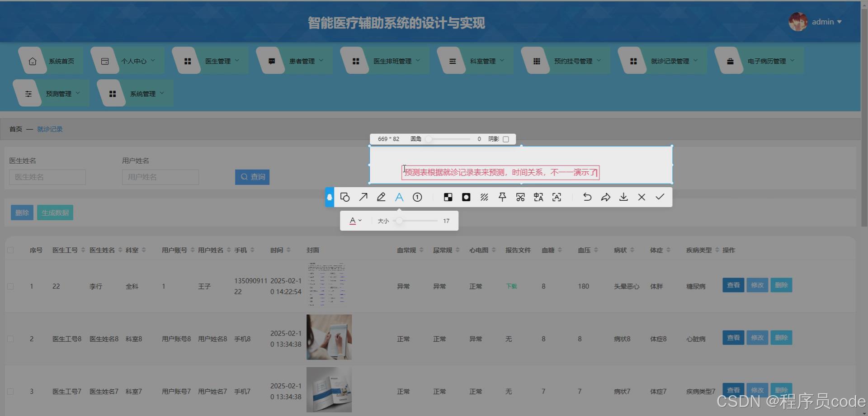Open the 预测管理 menu item
Screen dimensions: 868x416
coord(58,94)
